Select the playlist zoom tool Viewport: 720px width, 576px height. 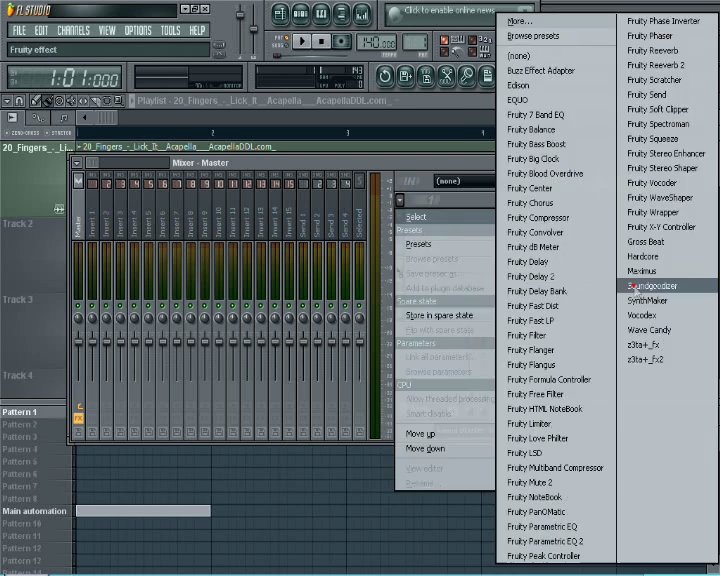click(118, 101)
